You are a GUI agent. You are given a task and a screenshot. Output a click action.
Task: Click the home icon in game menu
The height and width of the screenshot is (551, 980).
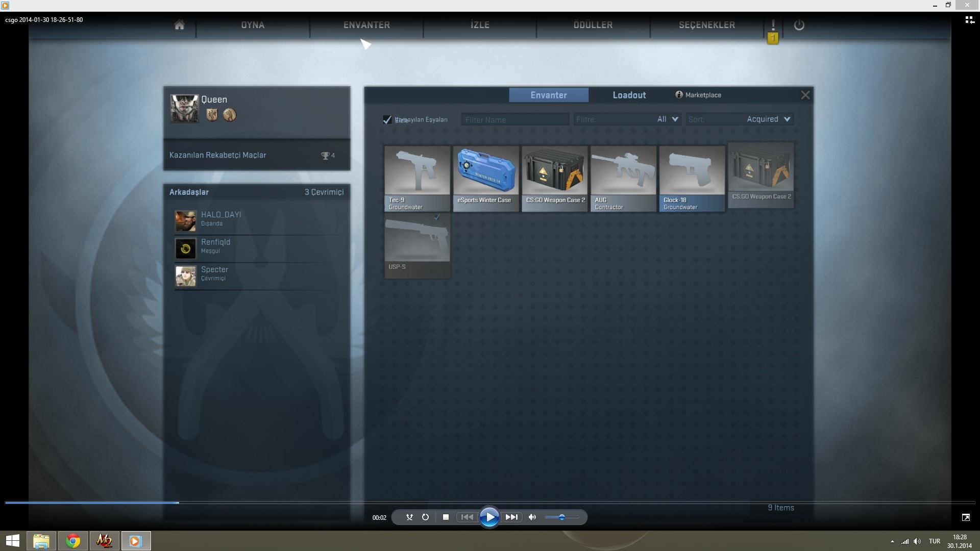click(x=179, y=25)
